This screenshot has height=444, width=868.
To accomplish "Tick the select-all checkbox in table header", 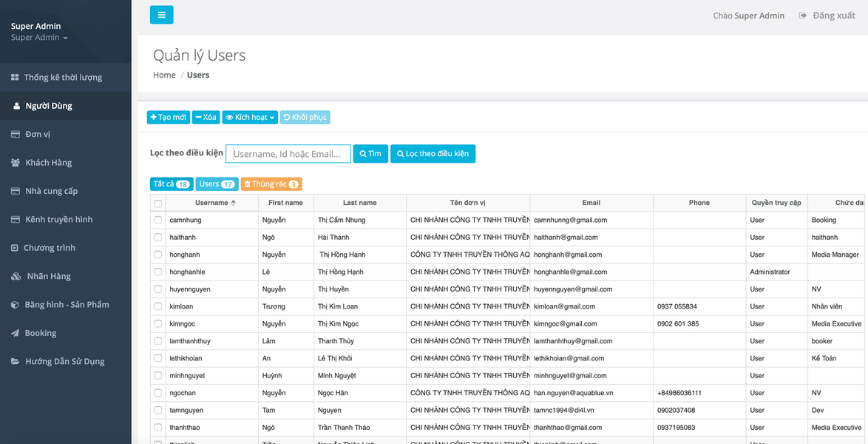I will (x=157, y=203).
